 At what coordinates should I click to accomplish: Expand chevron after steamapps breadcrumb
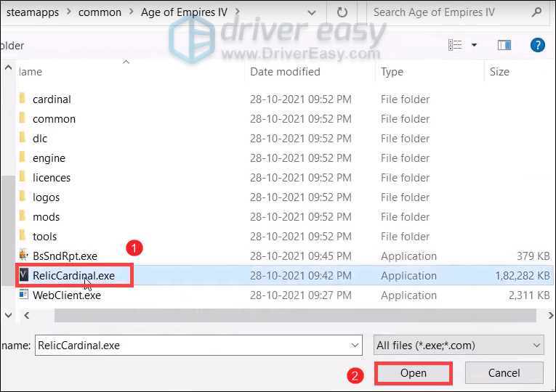pos(69,12)
